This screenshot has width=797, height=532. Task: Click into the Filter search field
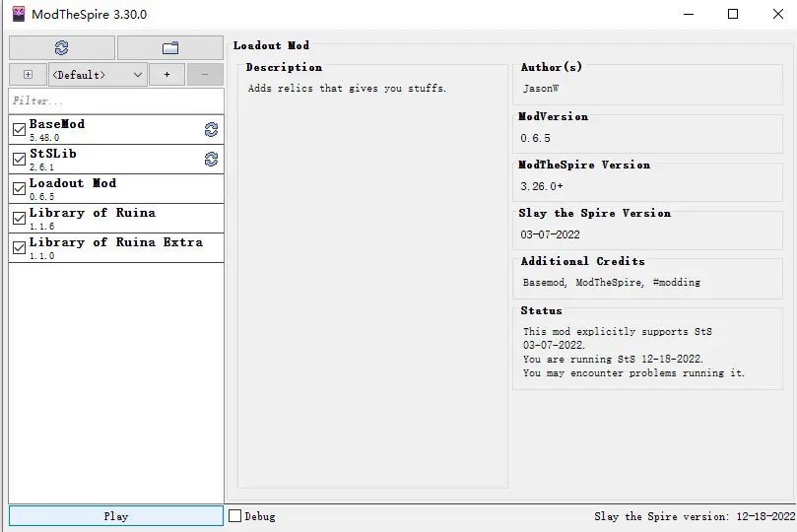pyautogui.click(x=116, y=100)
